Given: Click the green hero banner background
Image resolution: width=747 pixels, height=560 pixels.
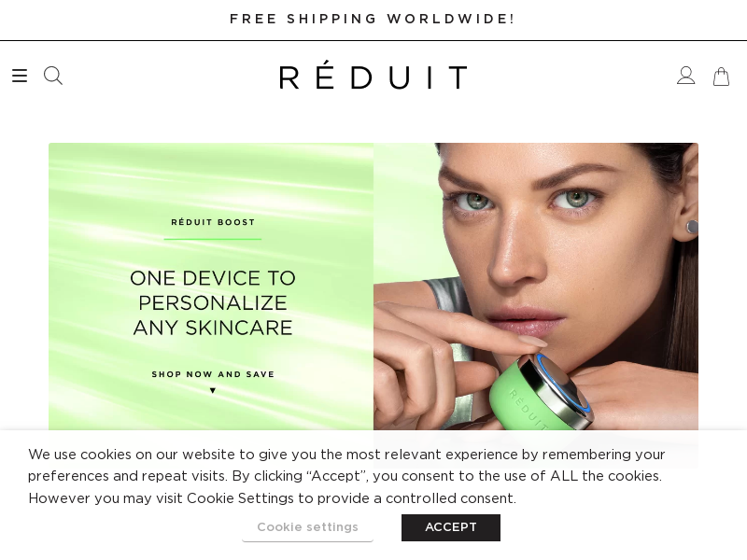Looking at the screenshot, I should click(211, 287).
